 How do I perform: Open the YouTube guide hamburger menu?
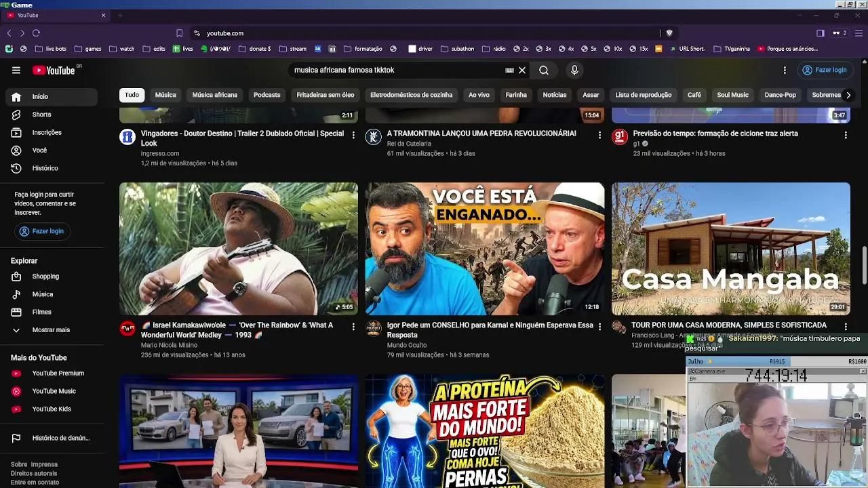[16, 70]
